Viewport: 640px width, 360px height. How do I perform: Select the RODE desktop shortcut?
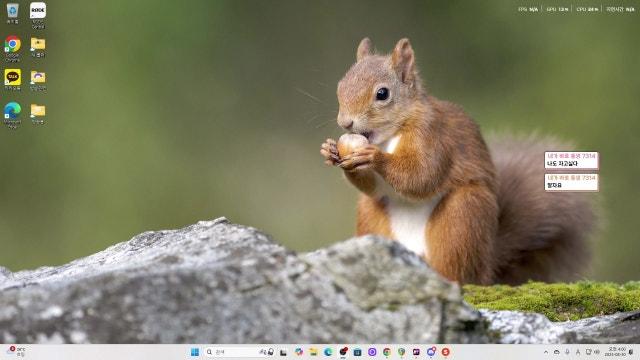click(x=38, y=15)
